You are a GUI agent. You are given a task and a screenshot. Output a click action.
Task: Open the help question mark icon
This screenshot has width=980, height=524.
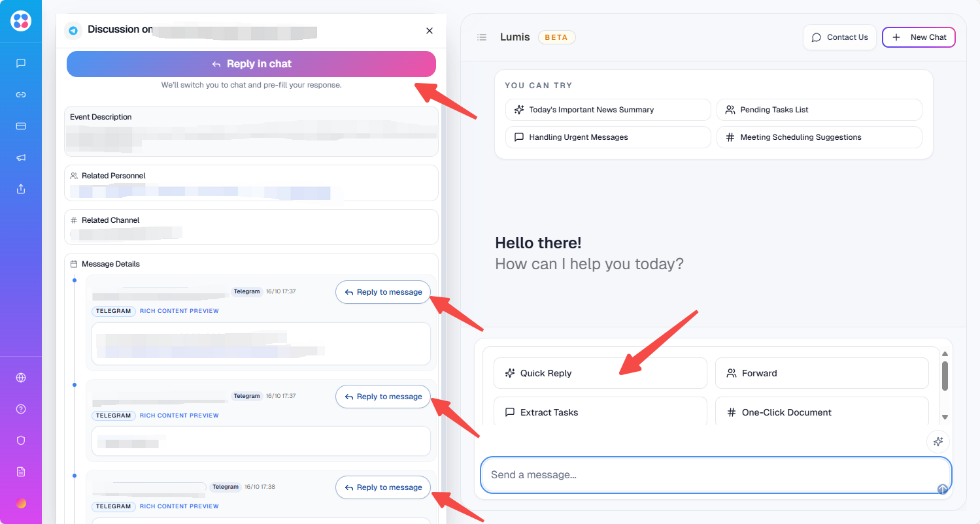tap(21, 409)
